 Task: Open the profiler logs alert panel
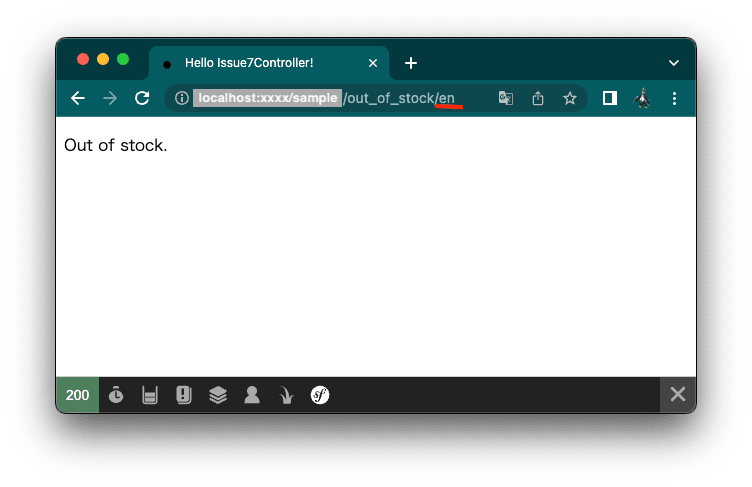pos(184,395)
